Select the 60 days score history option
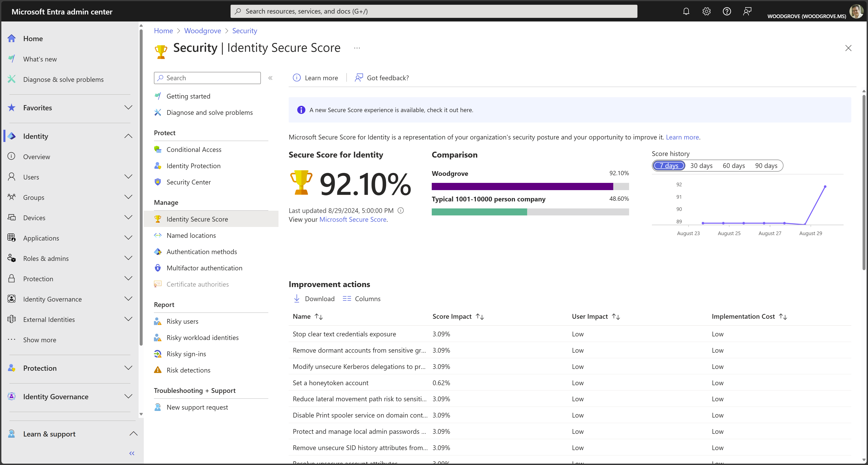The height and width of the screenshot is (465, 868). (734, 165)
